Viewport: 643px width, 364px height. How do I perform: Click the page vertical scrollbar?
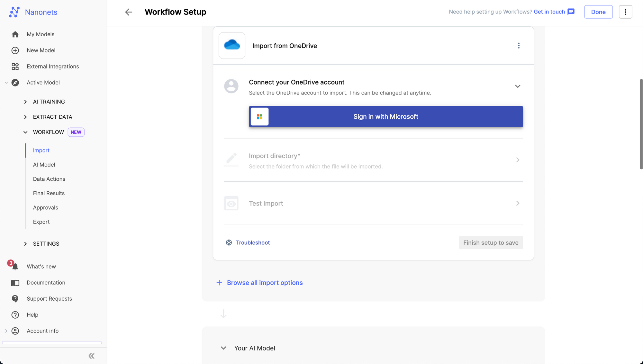tap(641, 124)
